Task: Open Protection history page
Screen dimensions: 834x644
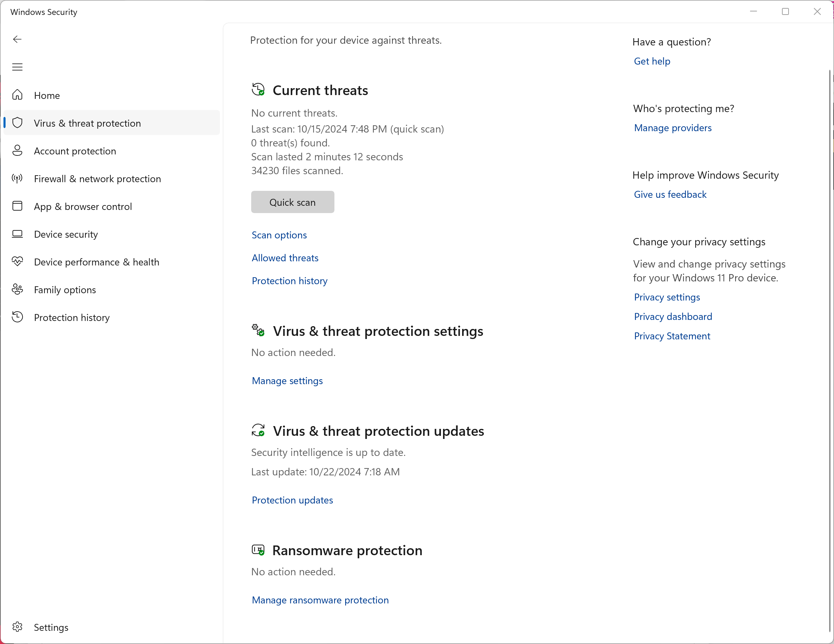Action: coord(72,317)
